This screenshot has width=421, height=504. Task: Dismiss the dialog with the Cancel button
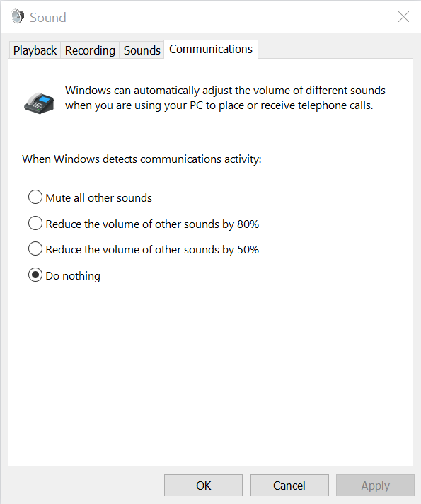point(289,486)
